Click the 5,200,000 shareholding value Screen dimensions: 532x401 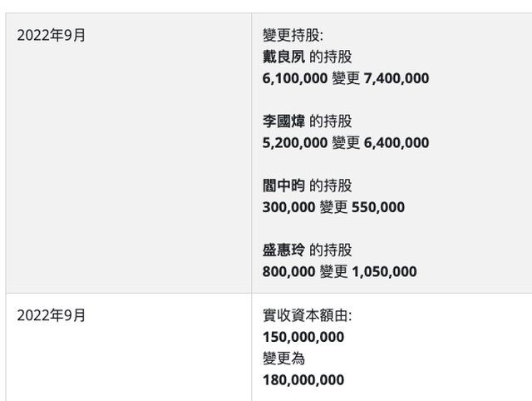click(295, 143)
